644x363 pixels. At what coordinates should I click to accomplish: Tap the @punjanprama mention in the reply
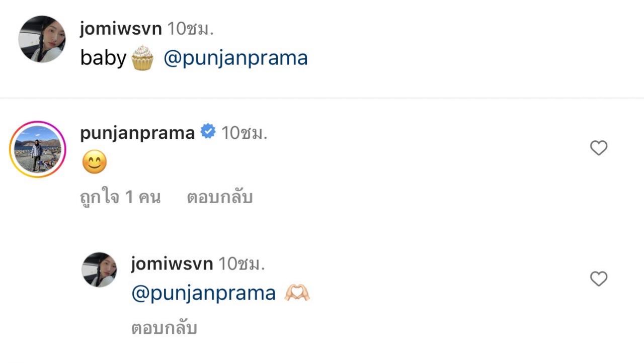[203, 293]
